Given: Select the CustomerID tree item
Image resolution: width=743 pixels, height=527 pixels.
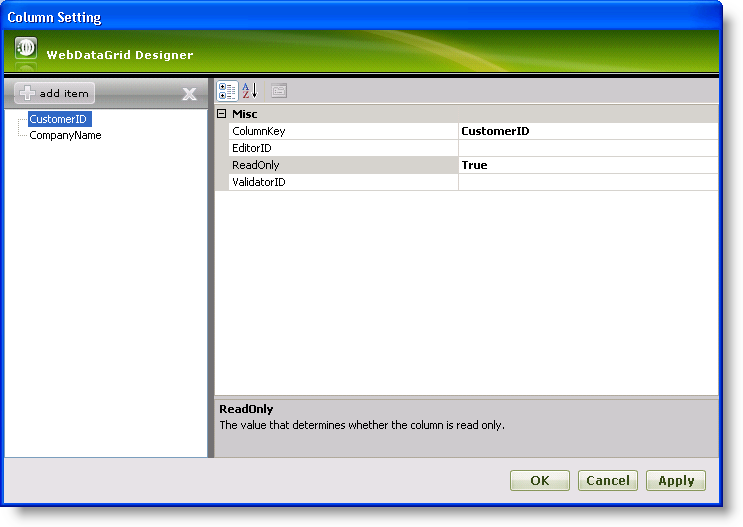Looking at the screenshot, I should pos(58,119).
